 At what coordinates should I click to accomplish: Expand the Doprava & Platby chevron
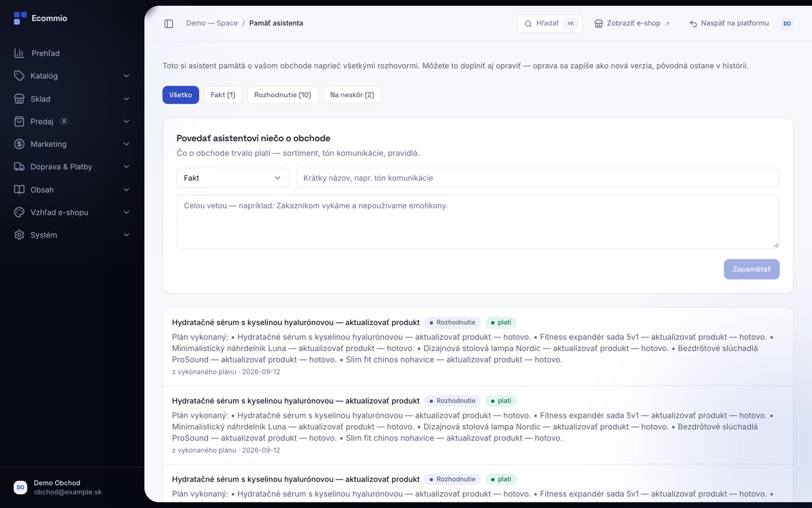126,167
